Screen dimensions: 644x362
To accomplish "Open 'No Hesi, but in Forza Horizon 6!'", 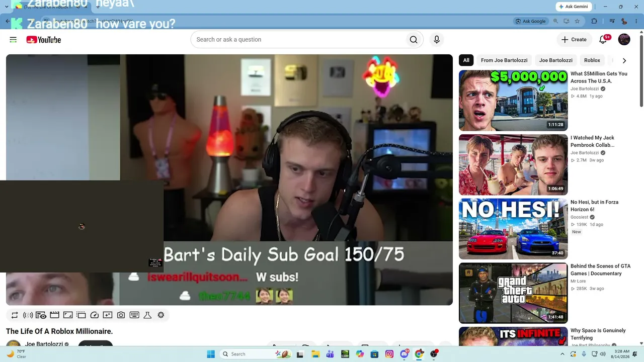I will pyautogui.click(x=595, y=206).
